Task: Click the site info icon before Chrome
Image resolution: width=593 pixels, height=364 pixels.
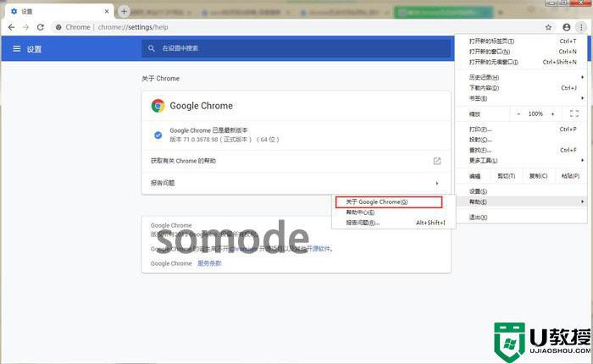Action: click(58, 27)
